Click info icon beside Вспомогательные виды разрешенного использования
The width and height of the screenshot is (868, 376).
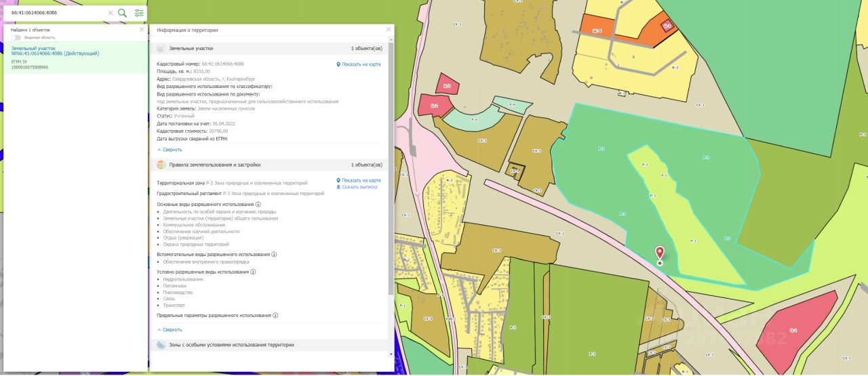coord(274,255)
